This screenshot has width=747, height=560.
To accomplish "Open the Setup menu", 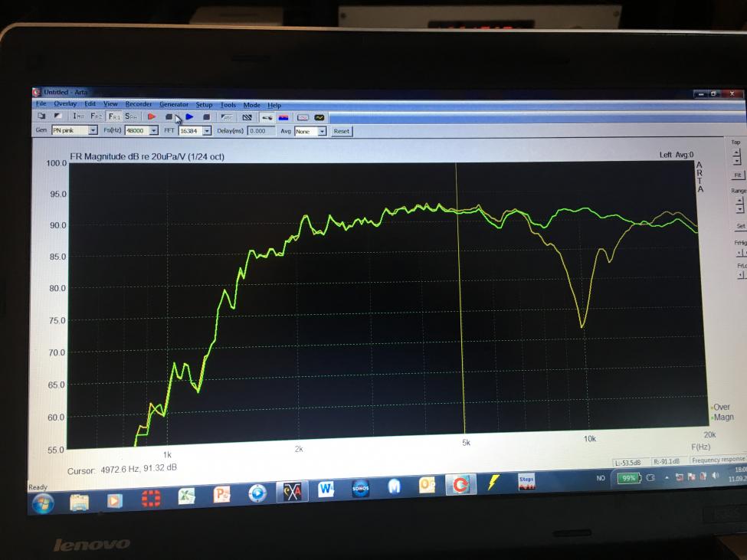I will pos(204,105).
